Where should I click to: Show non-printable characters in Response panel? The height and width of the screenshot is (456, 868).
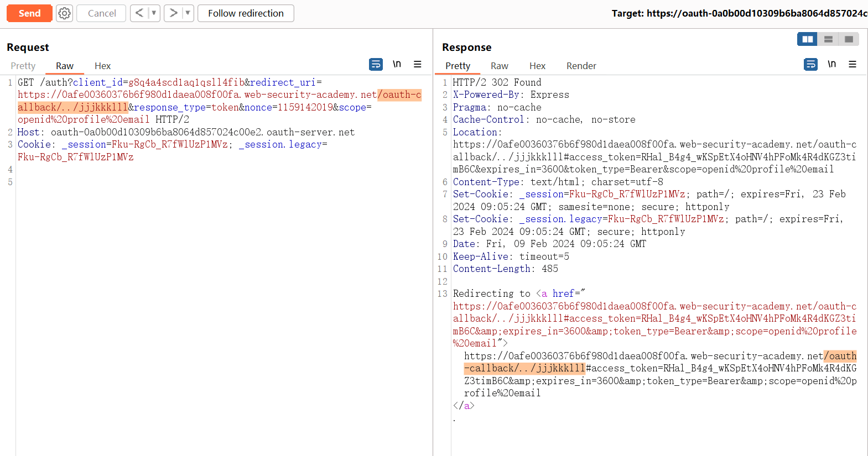tap(831, 65)
